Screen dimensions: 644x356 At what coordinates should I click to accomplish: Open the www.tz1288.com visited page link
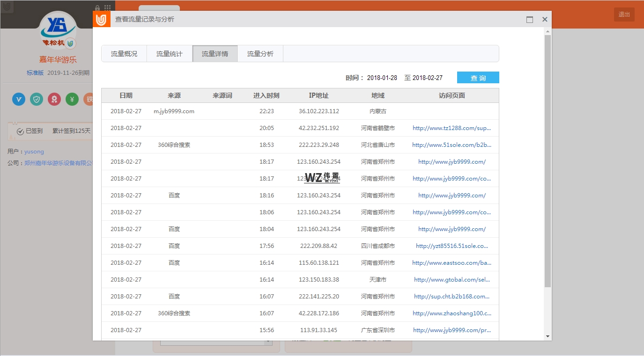point(452,128)
